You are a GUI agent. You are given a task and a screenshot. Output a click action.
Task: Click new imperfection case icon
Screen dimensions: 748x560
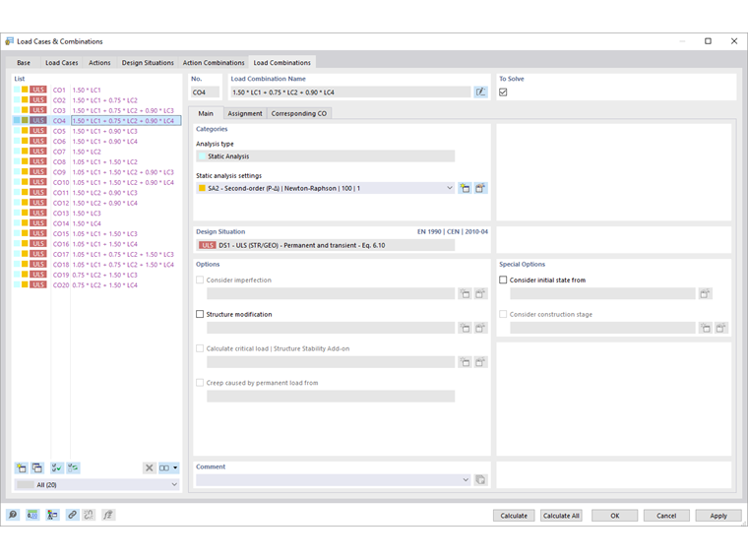[x=465, y=293]
